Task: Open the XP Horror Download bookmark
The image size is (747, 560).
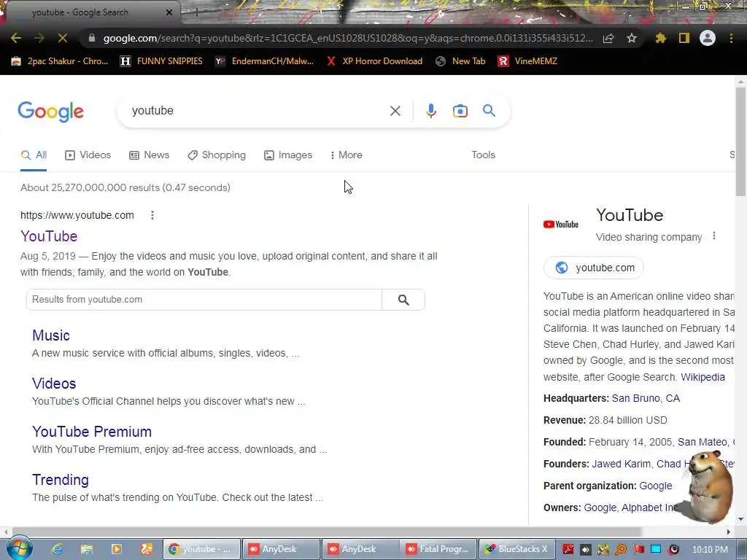Action: (x=374, y=61)
